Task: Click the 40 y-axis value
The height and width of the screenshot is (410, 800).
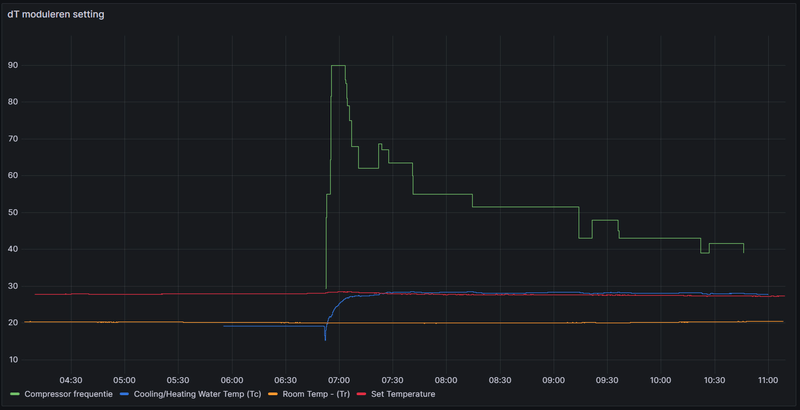Action: tap(13, 249)
